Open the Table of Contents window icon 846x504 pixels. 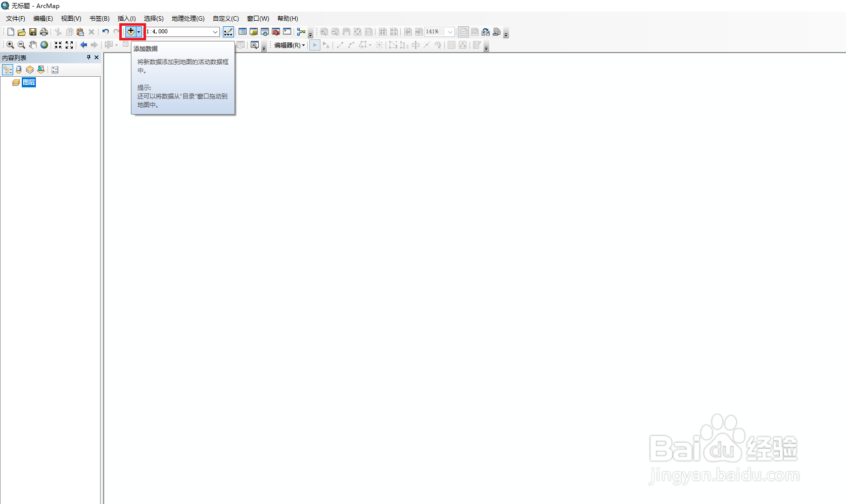pos(243,32)
